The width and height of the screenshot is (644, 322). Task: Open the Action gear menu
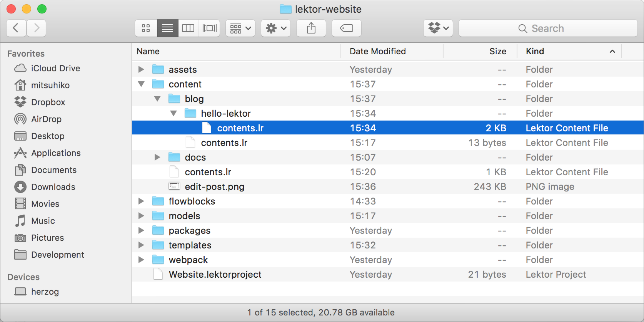coord(276,28)
